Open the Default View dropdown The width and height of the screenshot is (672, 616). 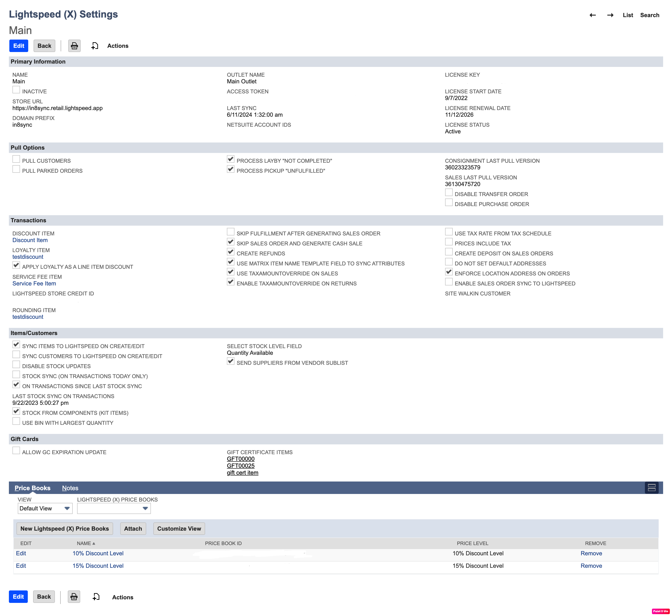click(x=45, y=508)
